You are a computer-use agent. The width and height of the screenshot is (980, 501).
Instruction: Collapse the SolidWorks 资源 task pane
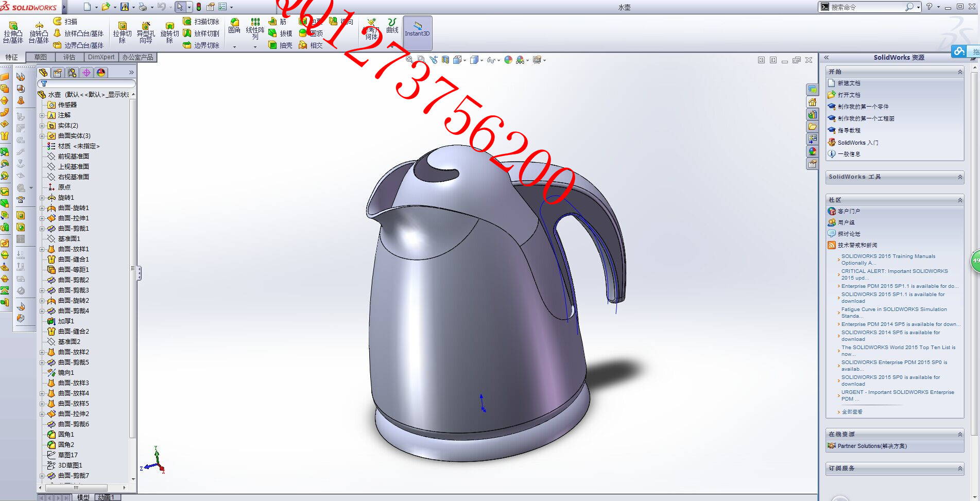point(826,58)
